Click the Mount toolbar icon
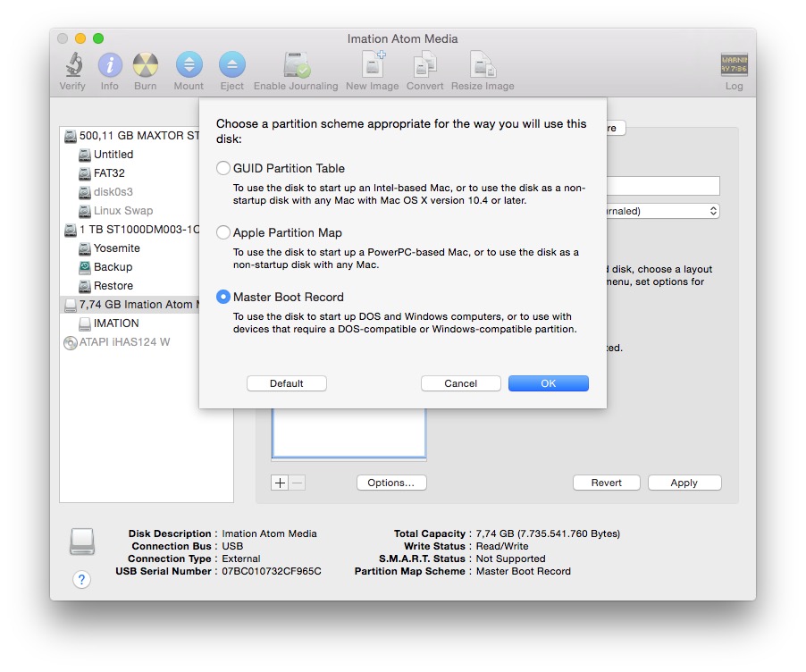Viewport: 806px width, 672px height. click(x=189, y=65)
